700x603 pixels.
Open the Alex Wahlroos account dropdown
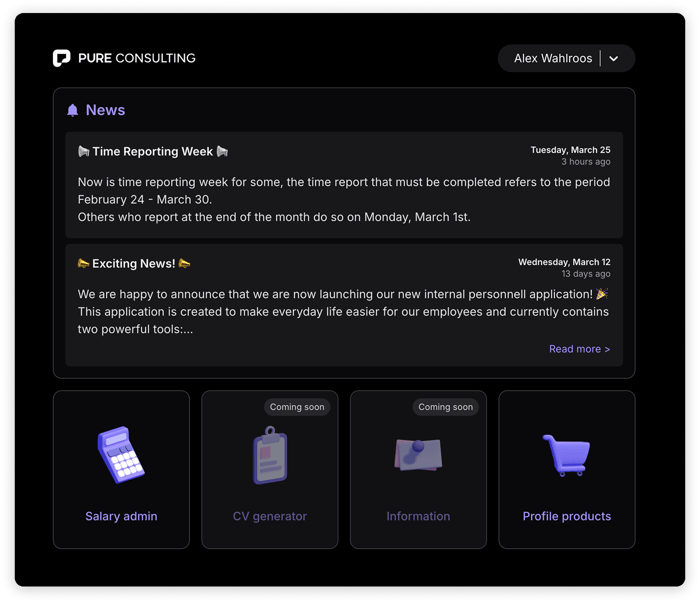pos(566,58)
